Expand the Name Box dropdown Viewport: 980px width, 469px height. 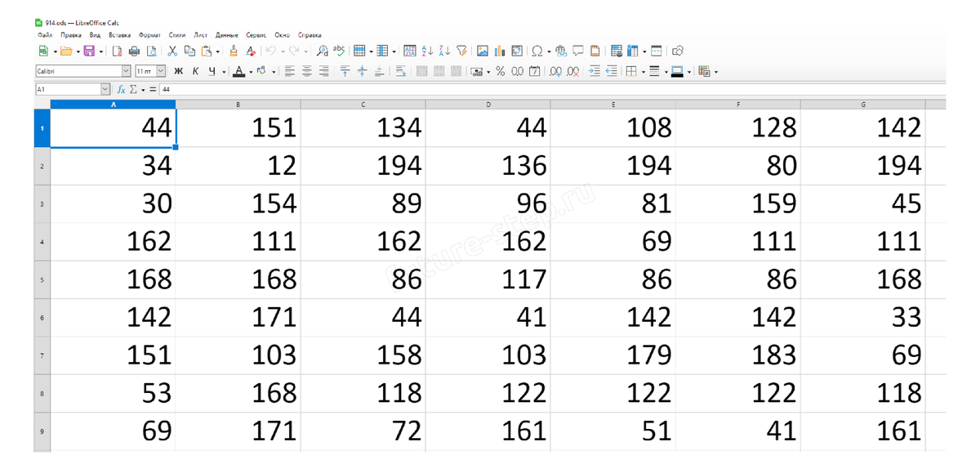105,89
